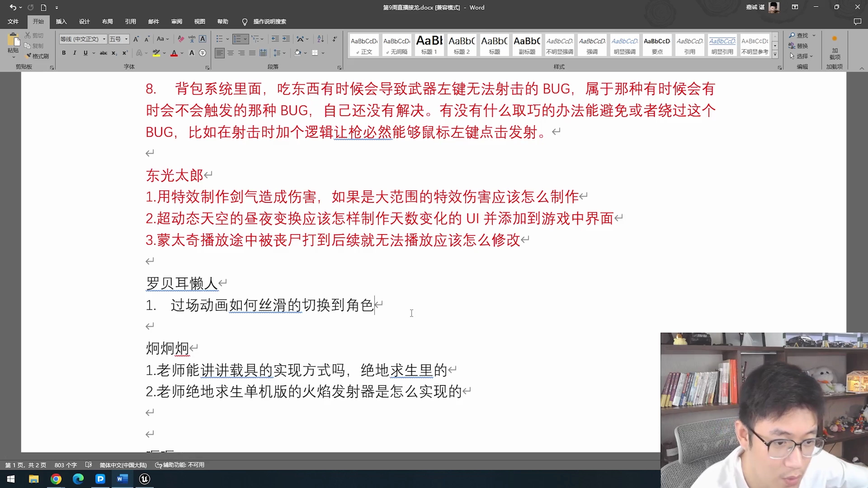Open the 字体 dialog launcher
The image size is (868, 488).
click(x=208, y=67)
